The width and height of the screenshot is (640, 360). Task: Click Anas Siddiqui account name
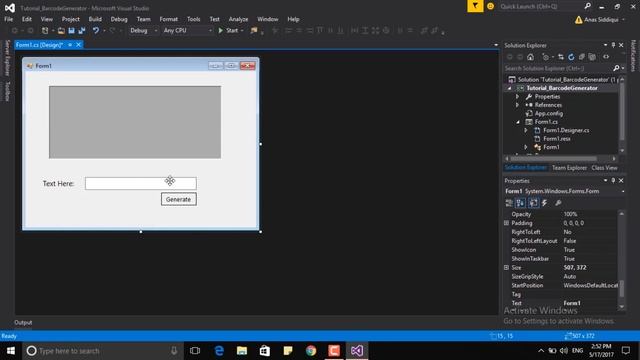pyautogui.click(x=601, y=20)
